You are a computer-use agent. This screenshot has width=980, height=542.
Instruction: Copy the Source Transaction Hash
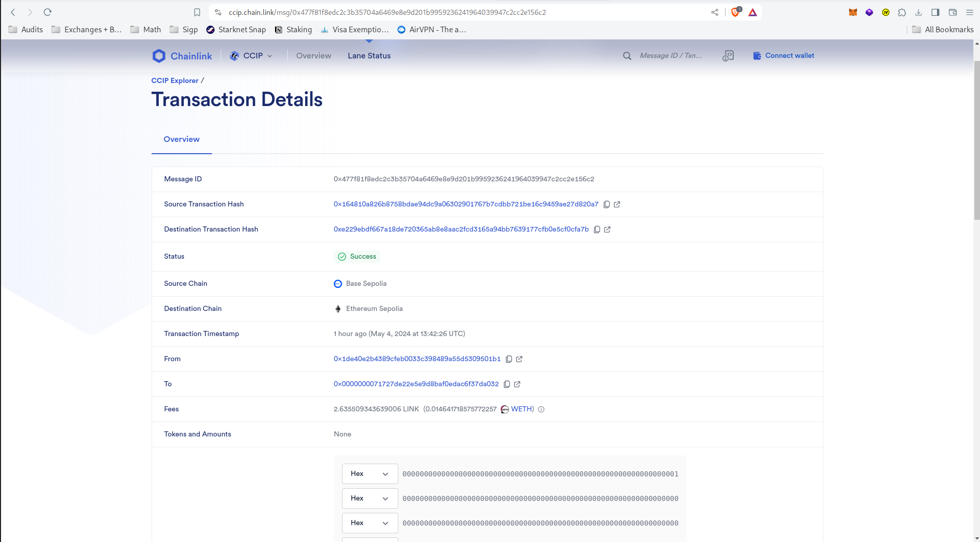[x=607, y=204]
